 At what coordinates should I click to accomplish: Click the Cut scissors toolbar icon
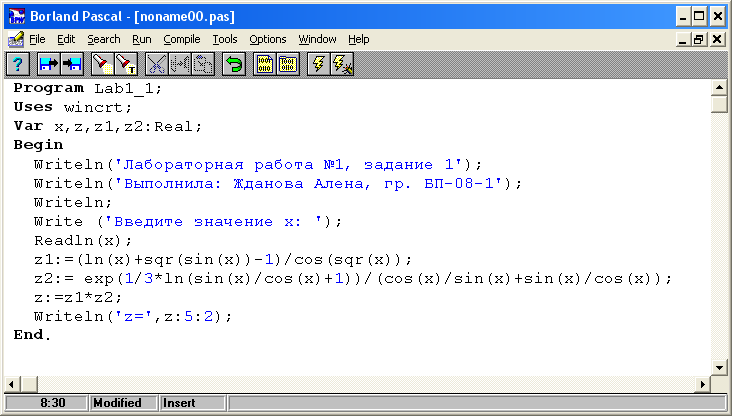coord(156,64)
